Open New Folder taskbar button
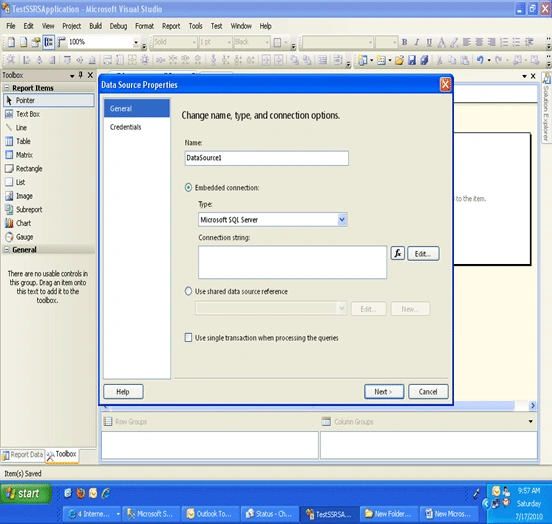This screenshot has width=552, height=524. tap(389, 514)
